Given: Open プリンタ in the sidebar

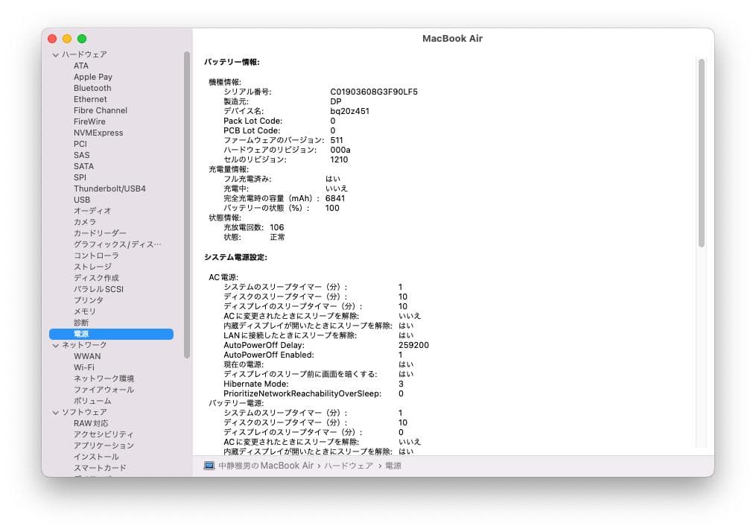Looking at the screenshot, I should coord(88,300).
